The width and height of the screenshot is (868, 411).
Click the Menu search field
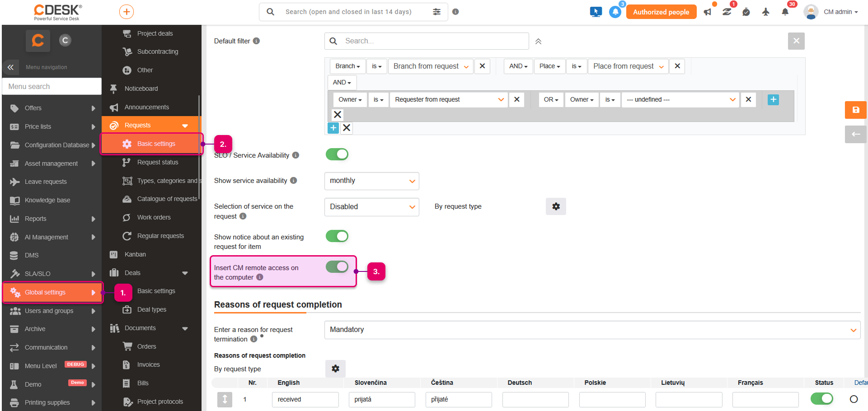(x=52, y=86)
